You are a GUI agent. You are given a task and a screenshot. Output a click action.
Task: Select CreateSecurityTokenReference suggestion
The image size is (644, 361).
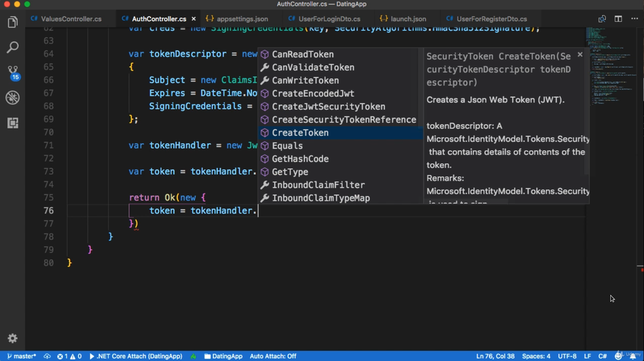tap(340, 120)
